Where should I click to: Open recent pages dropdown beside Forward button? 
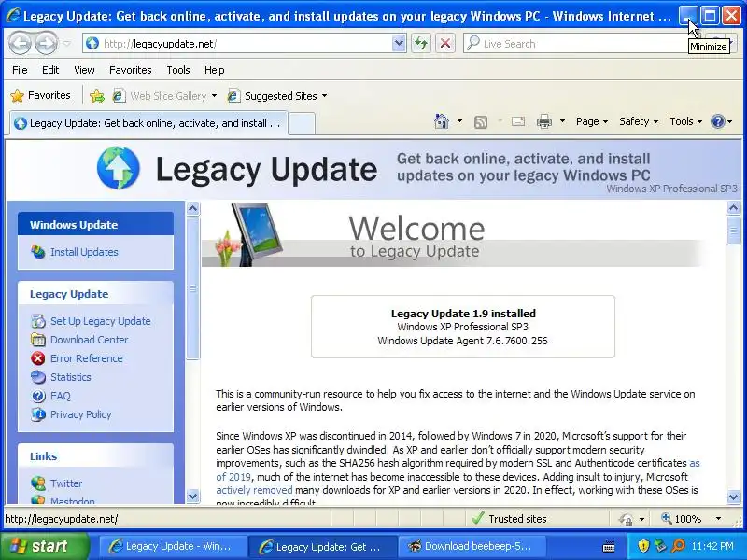point(66,43)
